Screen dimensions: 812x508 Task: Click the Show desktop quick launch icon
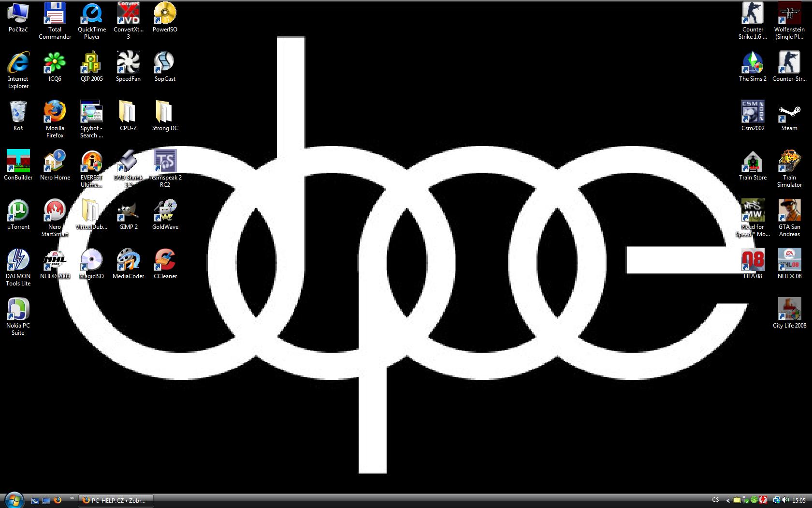pos(46,501)
